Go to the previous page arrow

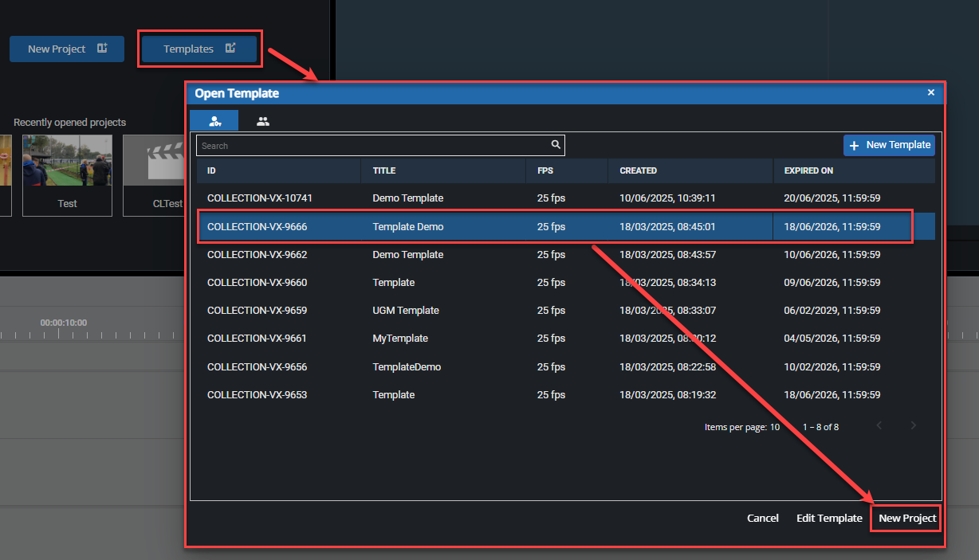879,426
